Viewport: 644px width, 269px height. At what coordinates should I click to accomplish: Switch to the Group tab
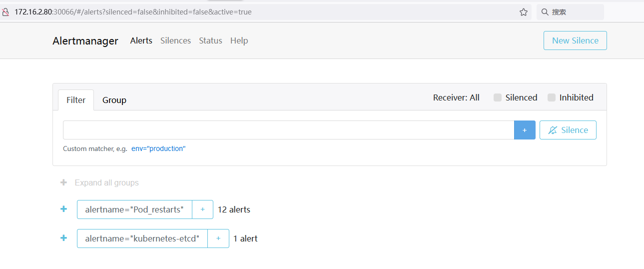[x=114, y=100]
